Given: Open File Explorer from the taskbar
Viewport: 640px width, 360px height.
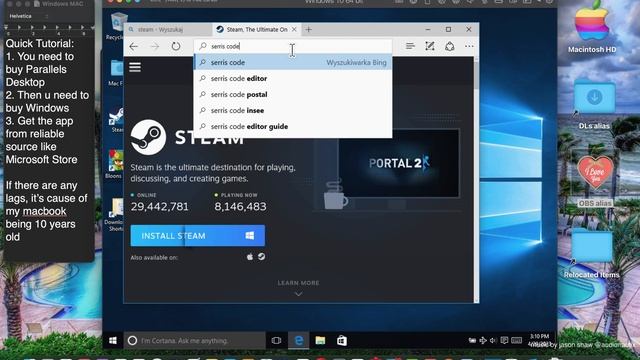Looking at the screenshot, I should coord(320,340).
